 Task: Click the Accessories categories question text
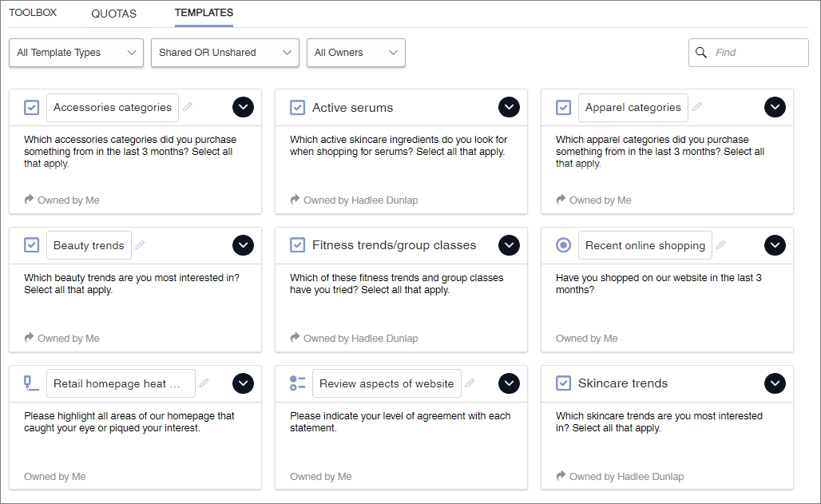[130, 152]
